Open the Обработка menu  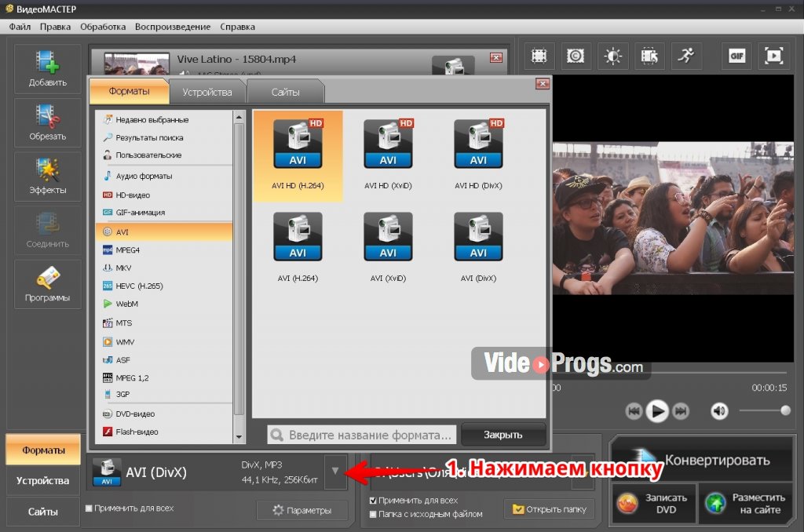(x=103, y=27)
